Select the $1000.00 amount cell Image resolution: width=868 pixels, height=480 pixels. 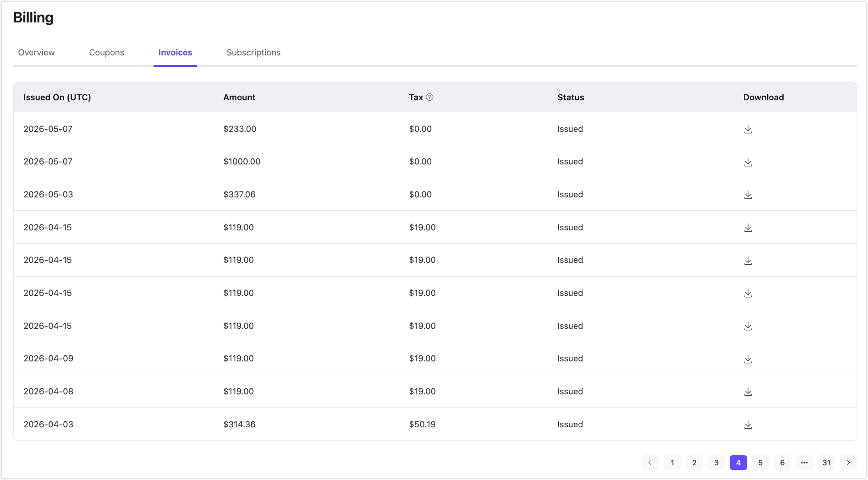pyautogui.click(x=242, y=162)
